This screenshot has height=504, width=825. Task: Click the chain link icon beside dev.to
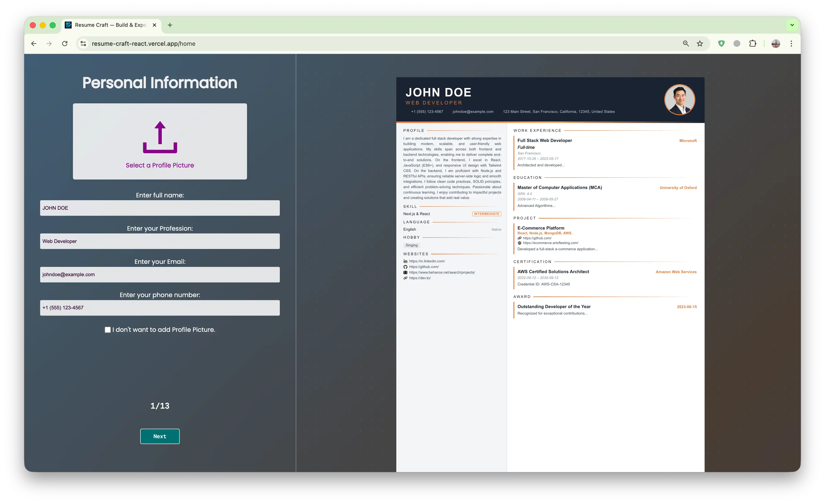click(405, 278)
